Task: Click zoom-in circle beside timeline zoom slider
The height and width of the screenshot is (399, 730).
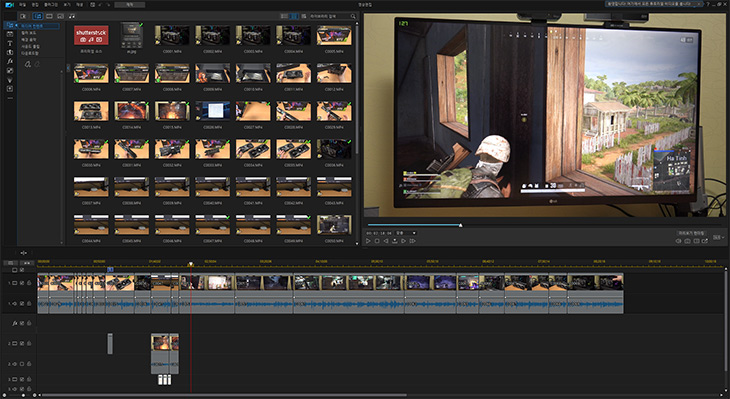Action: point(34,395)
